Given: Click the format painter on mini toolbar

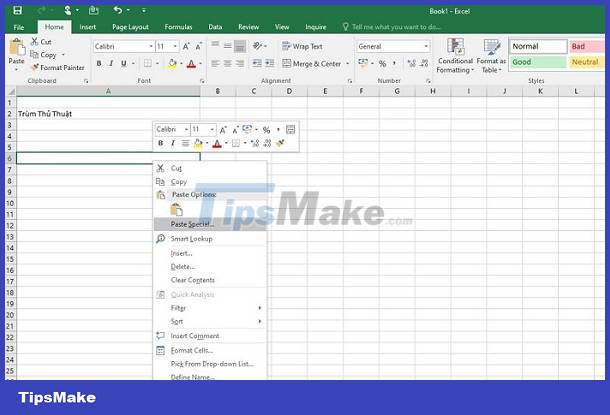Looking at the screenshot, I should pyautogui.click(x=280, y=143).
